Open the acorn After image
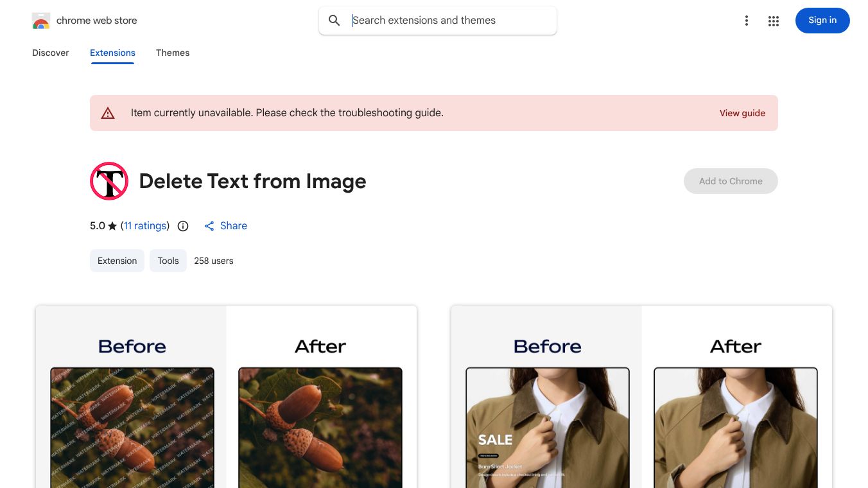Screen dimensions: 868x488 click(x=320, y=428)
